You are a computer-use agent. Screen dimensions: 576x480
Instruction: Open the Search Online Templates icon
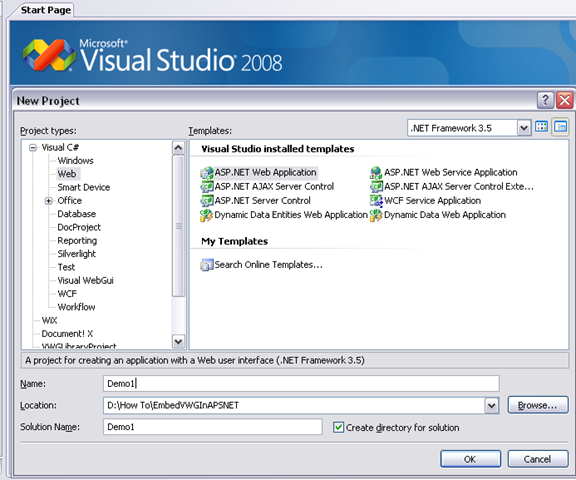(206, 265)
